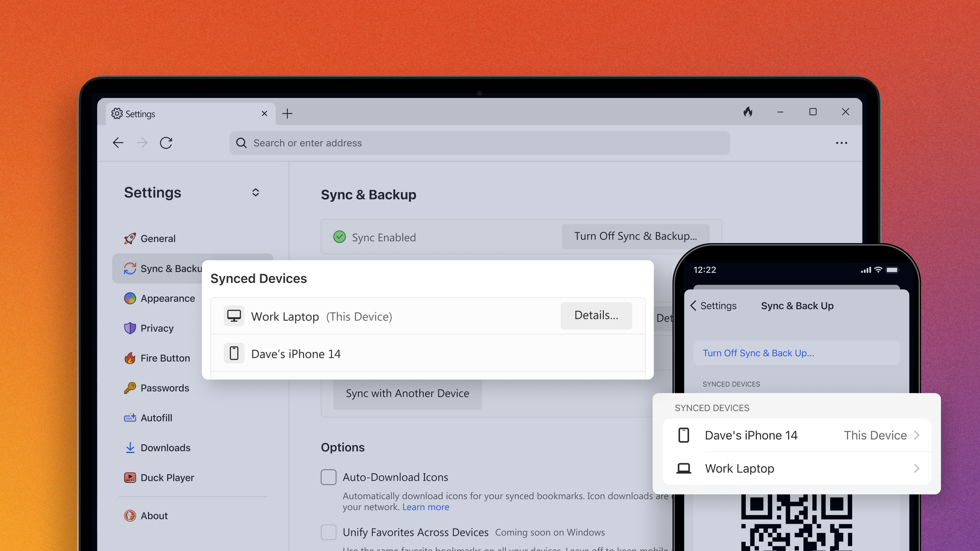
Task: Open the Learn more link
Action: (425, 507)
